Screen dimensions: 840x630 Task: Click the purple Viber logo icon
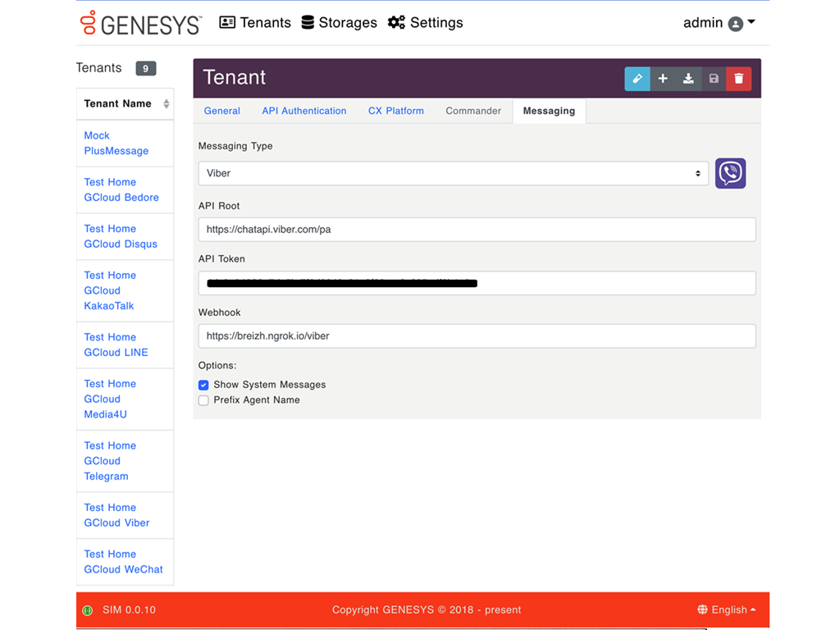tap(730, 173)
